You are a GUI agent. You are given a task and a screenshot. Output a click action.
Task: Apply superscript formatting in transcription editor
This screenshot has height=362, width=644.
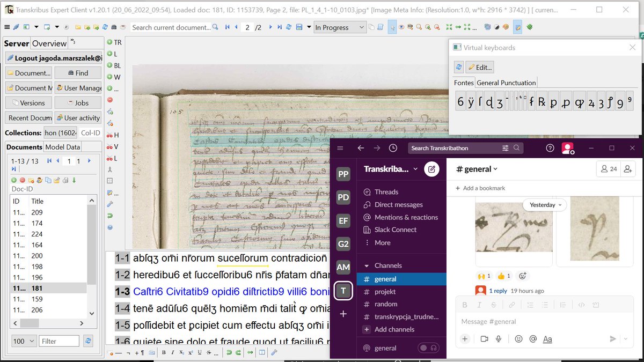[x=191, y=352]
